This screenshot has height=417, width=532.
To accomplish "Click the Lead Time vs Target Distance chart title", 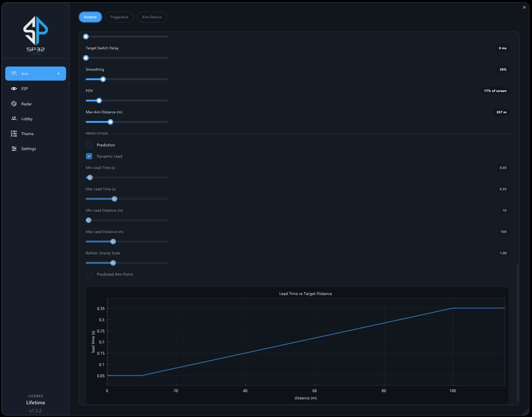I will pos(305,294).
